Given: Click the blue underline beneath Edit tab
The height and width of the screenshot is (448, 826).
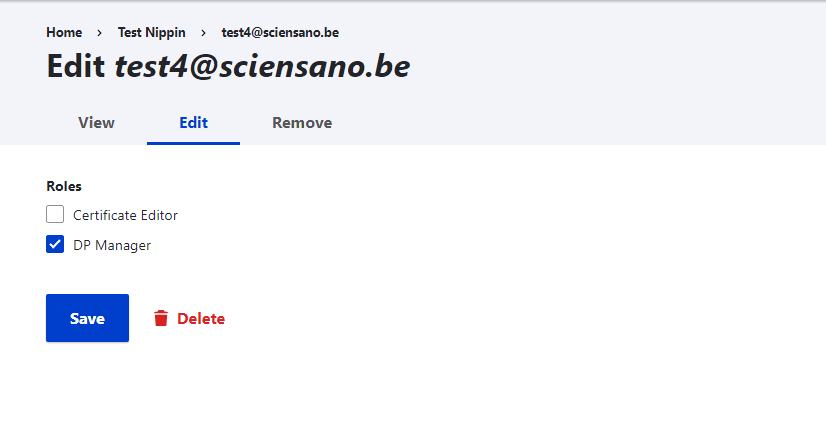Looking at the screenshot, I should pyautogui.click(x=193, y=143).
